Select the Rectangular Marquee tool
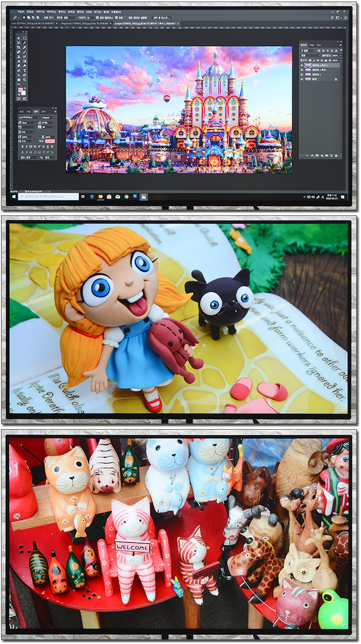 (x=25, y=38)
